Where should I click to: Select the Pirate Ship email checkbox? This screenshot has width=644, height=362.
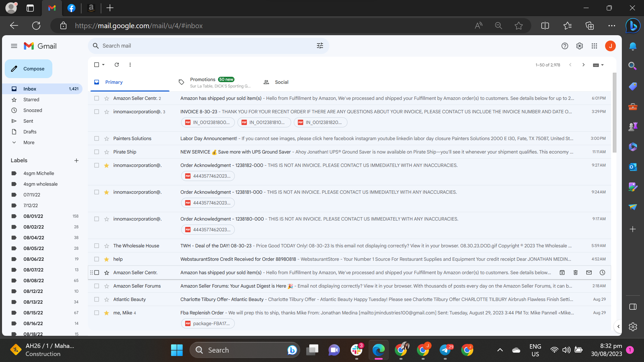97,152
